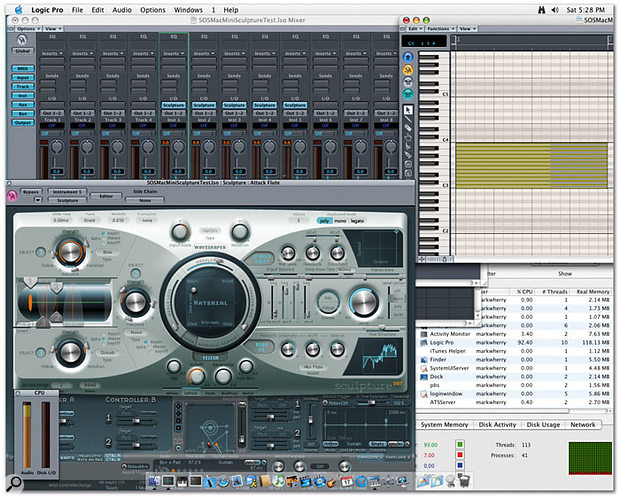Open the Trash in the Dock
The image size is (620, 498).
coord(463,481)
